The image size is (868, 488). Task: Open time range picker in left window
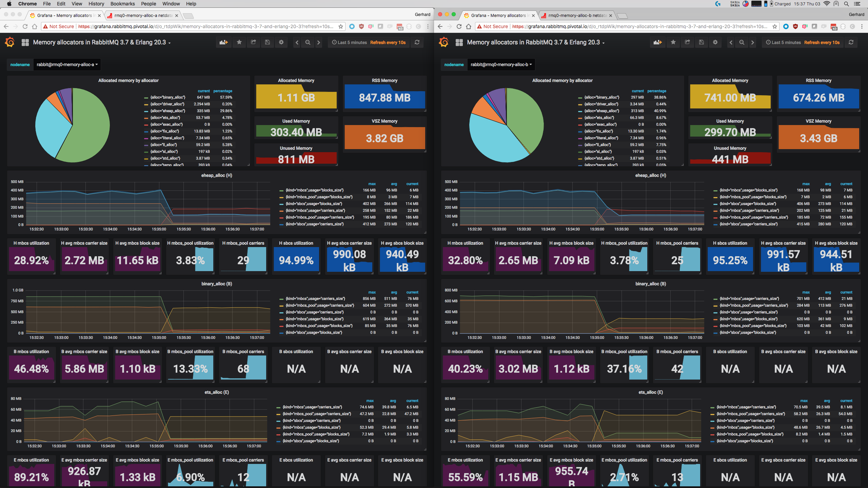point(369,42)
